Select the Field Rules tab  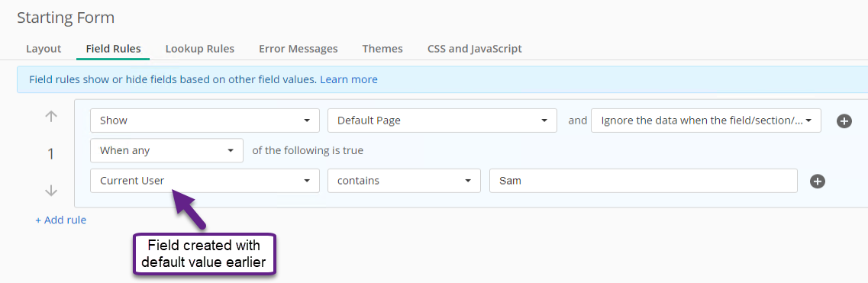[x=113, y=49]
